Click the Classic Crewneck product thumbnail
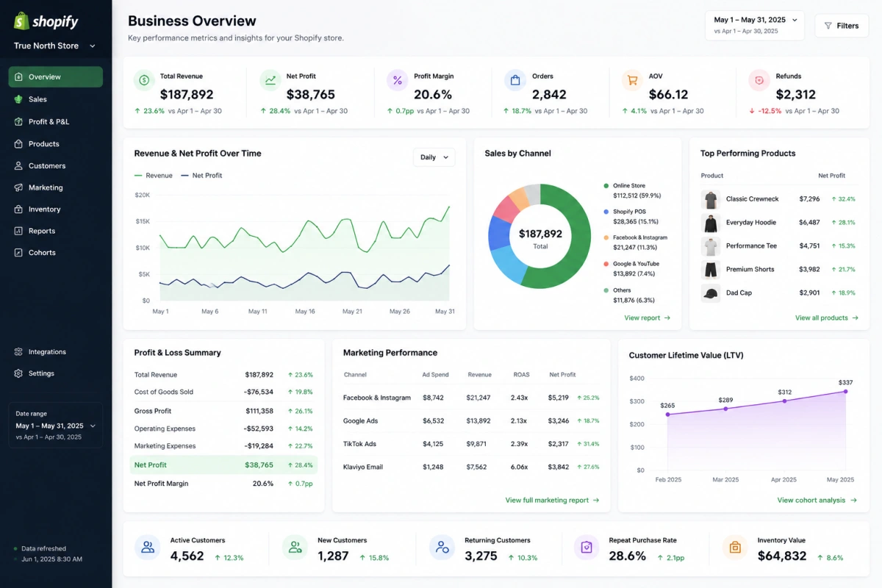Image resolution: width=882 pixels, height=588 pixels. click(710, 199)
